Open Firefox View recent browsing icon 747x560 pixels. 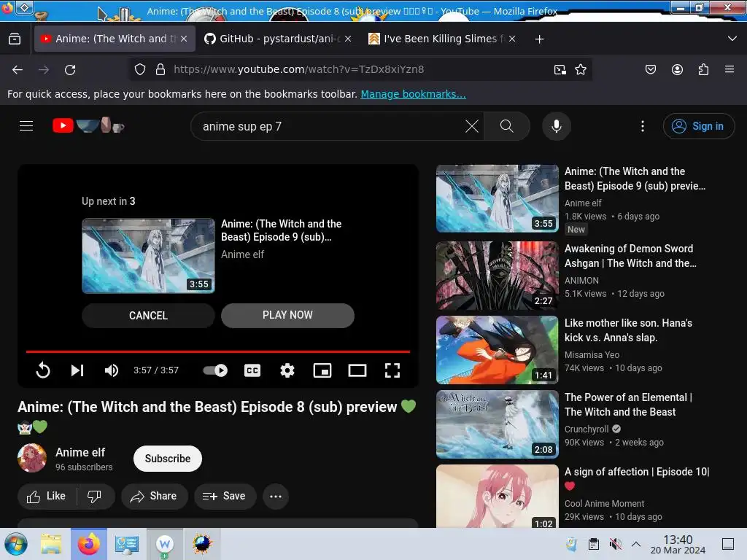pyautogui.click(x=15, y=39)
